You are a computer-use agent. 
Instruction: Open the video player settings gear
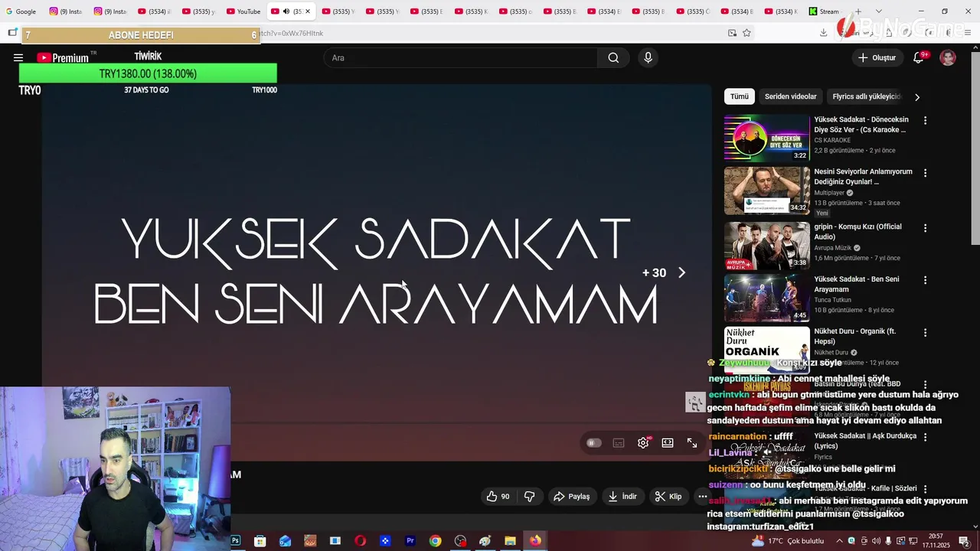click(x=643, y=443)
